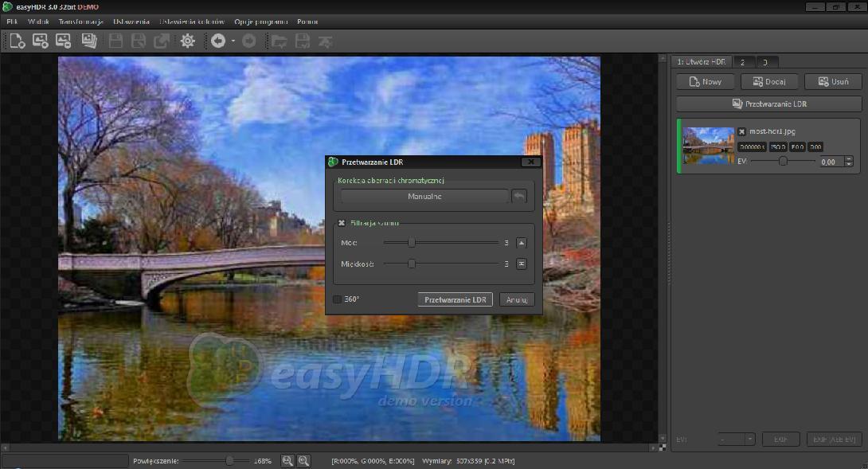Click the most-hdr1.jpg file name
Image resolution: width=868 pixels, height=469 pixels.
772,131
